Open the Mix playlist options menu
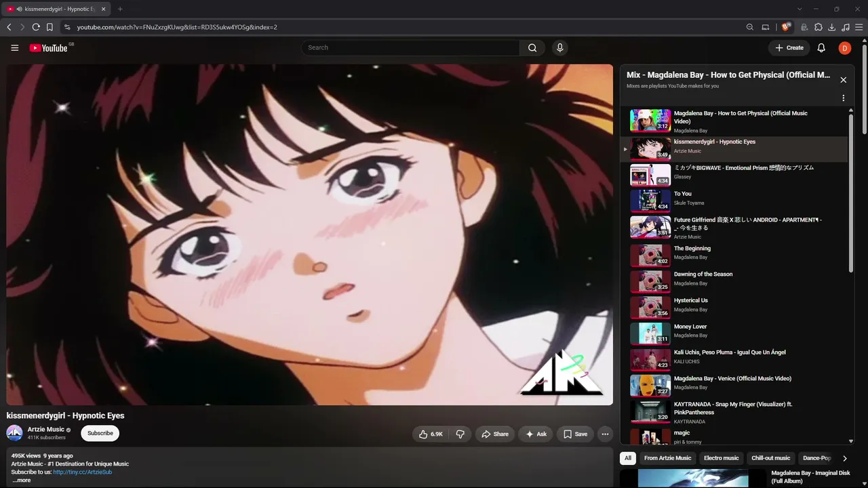Screen dimensions: 868x488 (844, 98)
